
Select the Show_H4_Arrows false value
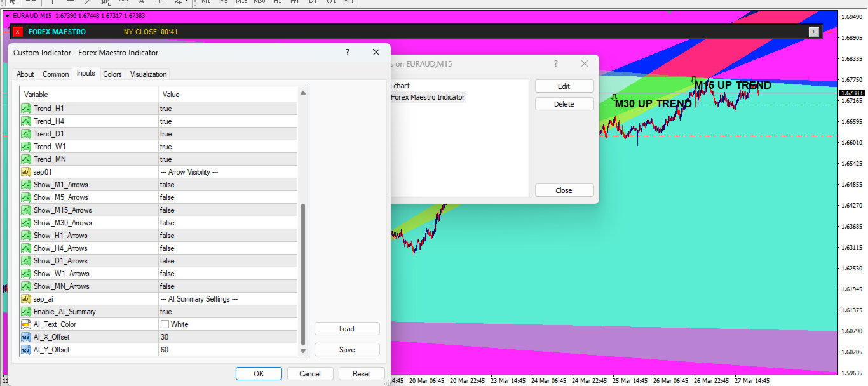pyautogui.click(x=227, y=248)
